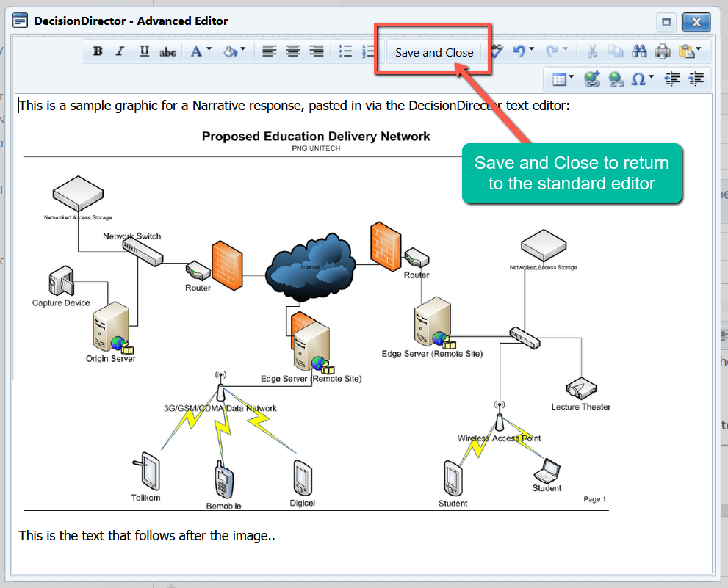
Task: Toggle bold formatting
Action: (x=98, y=51)
